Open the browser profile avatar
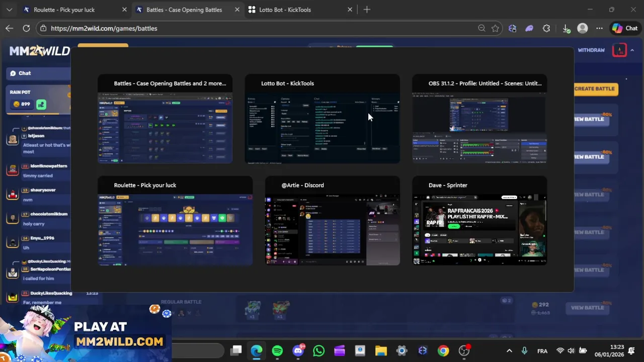The image size is (644, 362). (x=583, y=28)
